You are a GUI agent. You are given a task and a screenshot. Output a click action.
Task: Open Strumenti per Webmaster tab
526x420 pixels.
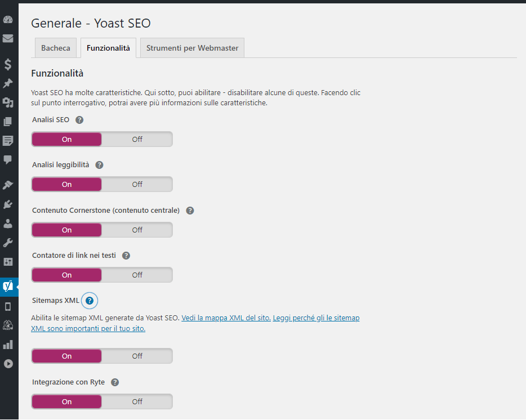192,48
